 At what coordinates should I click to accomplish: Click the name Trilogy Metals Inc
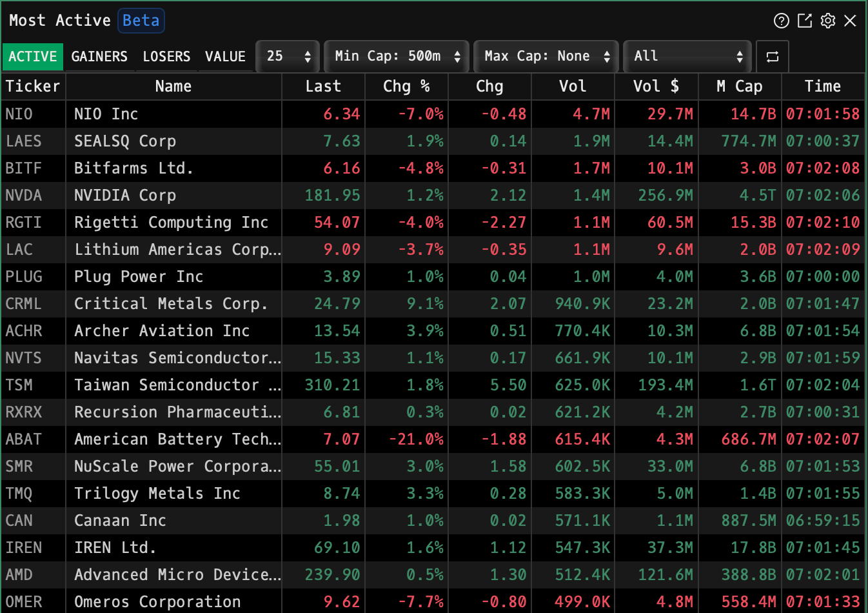point(157,494)
